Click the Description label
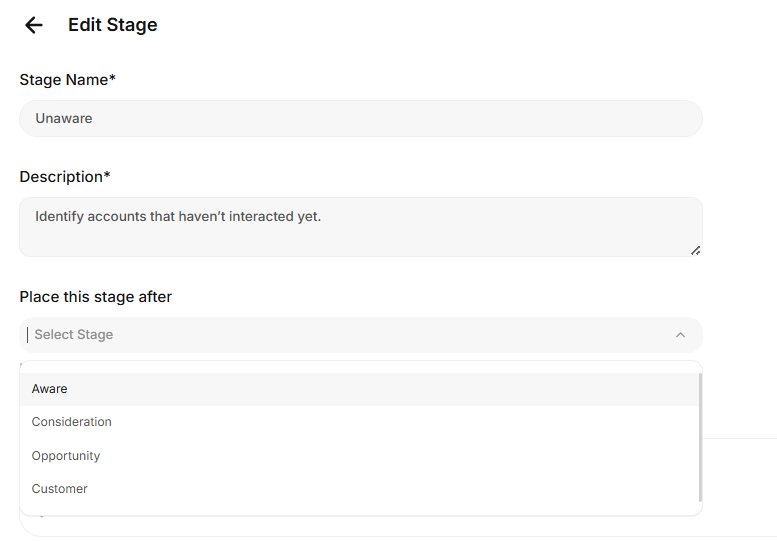 click(60, 177)
